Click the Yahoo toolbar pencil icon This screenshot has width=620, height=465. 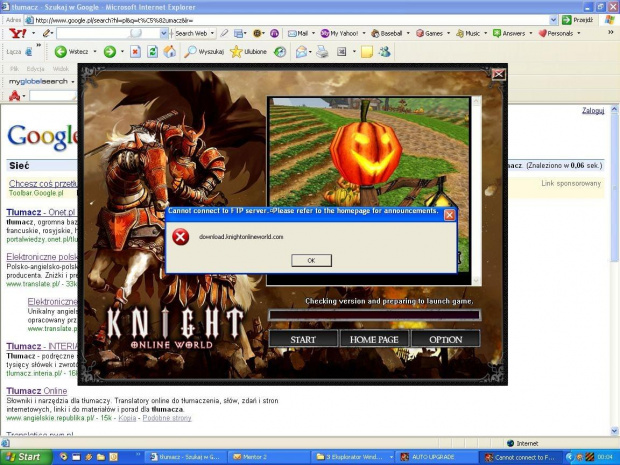click(47, 34)
